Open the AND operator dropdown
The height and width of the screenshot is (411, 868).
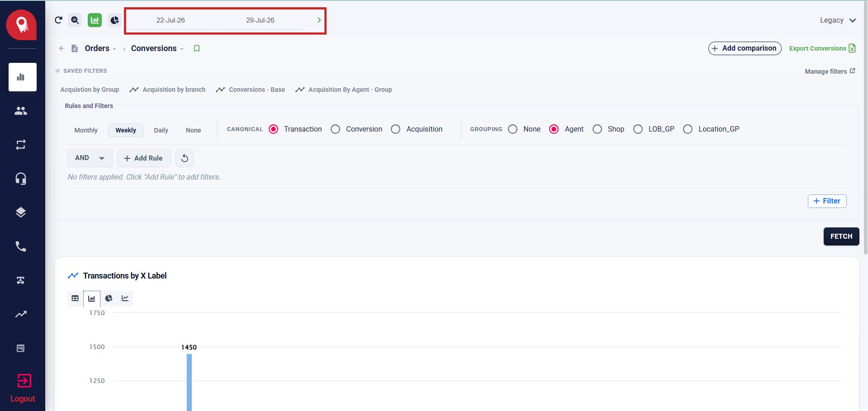[90, 158]
